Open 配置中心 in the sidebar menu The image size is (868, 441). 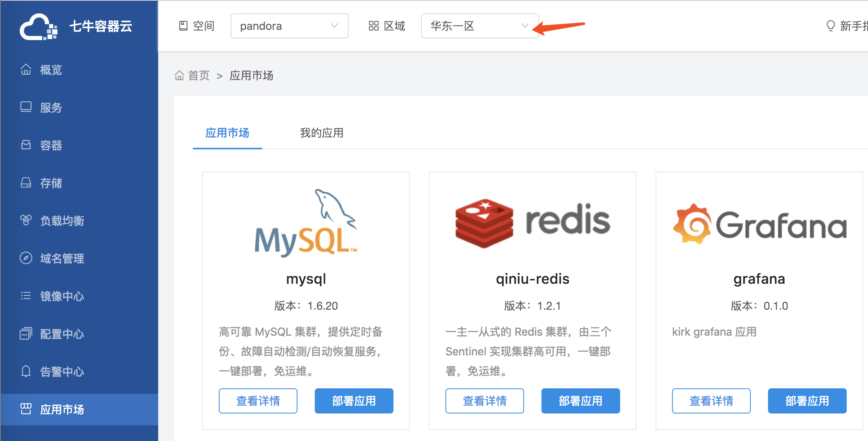click(79, 334)
